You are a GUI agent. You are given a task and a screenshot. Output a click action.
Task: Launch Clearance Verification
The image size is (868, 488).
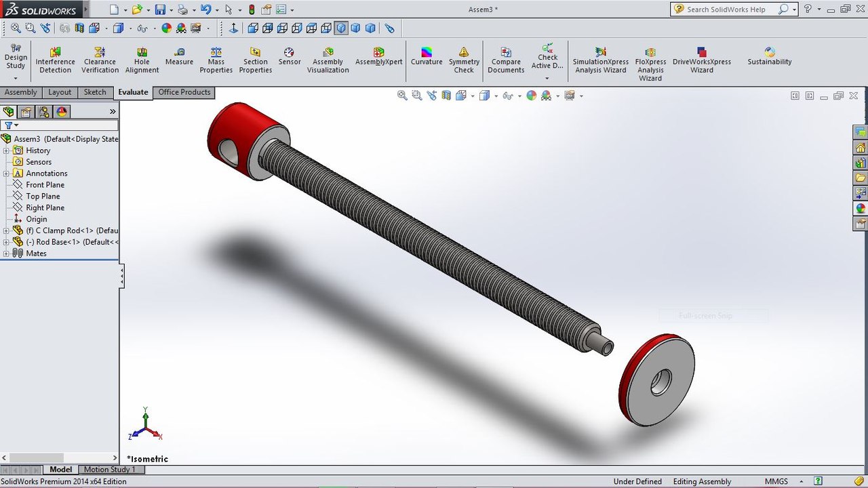coord(100,60)
